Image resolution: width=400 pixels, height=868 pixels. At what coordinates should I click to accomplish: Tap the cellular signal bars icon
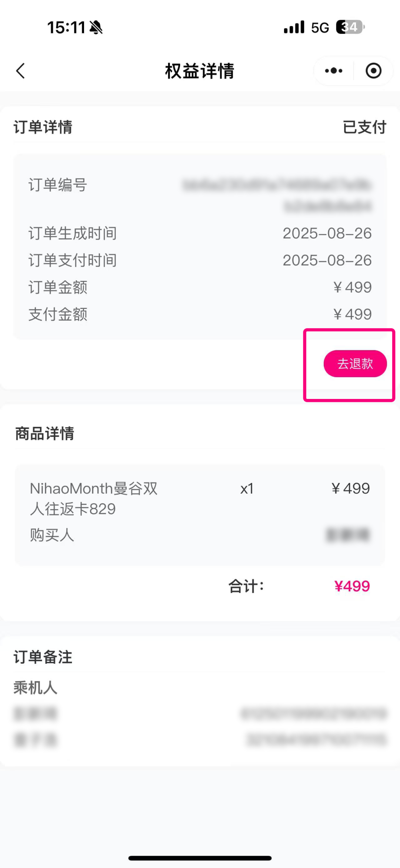294,27
